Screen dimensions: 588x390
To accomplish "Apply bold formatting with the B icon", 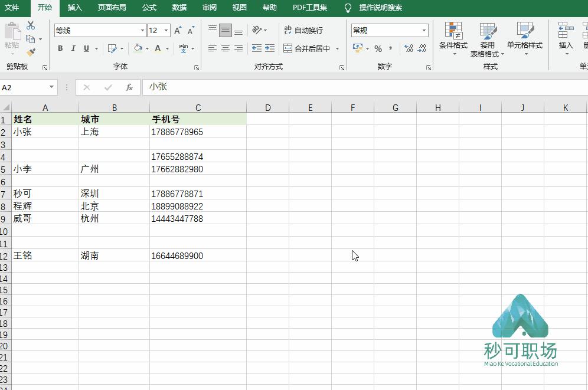I will [60, 48].
